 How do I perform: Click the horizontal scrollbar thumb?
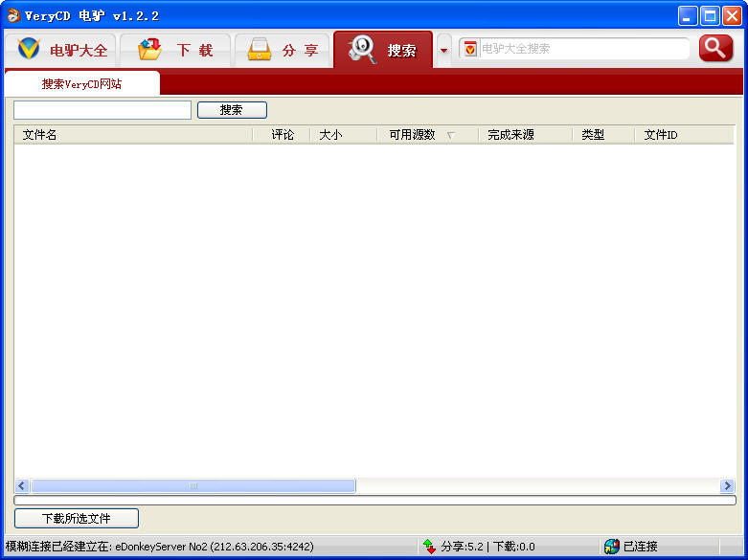pos(193,486)
